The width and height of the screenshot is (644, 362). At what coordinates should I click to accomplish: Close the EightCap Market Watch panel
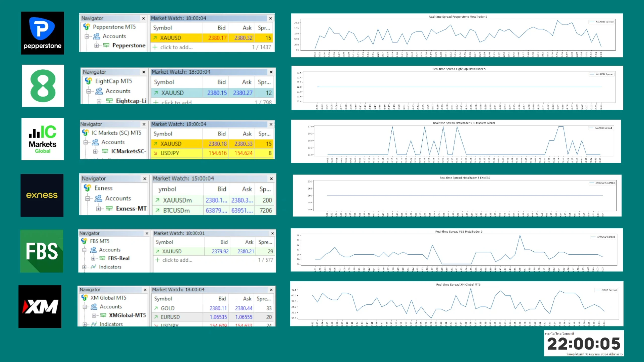click(x=271, y=72)
